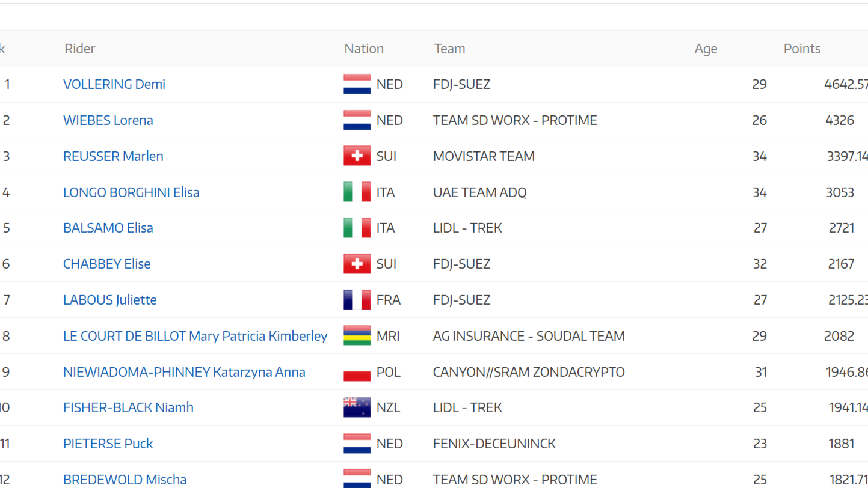Click the New Zealand flag icon
Screen dimensions: 868x488
point(357,407)
